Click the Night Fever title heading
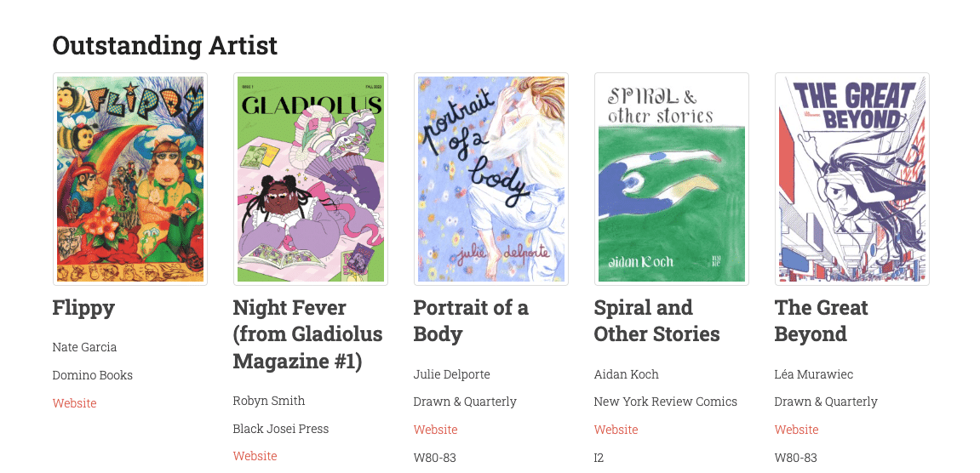Viewport: 980px width, 473px height. [307, 334]
